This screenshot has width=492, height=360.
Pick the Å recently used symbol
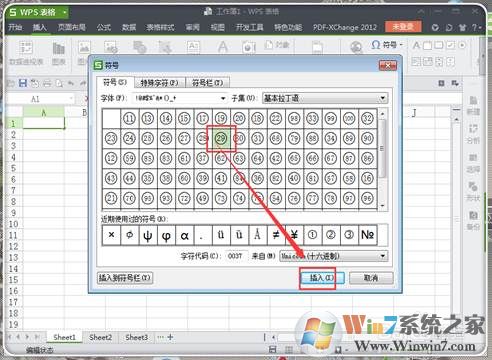(x=257, y=235)
